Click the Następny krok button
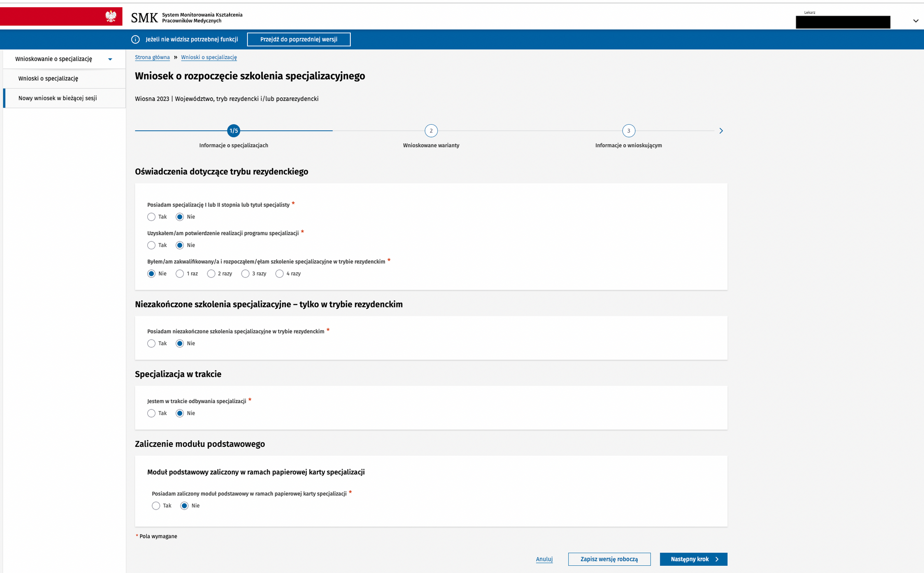 pyautogui.click(x=693, y=559)
